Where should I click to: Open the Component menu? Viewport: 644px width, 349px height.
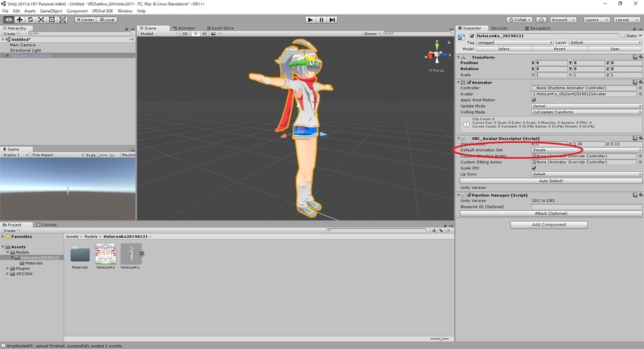(x=77, y=11)
